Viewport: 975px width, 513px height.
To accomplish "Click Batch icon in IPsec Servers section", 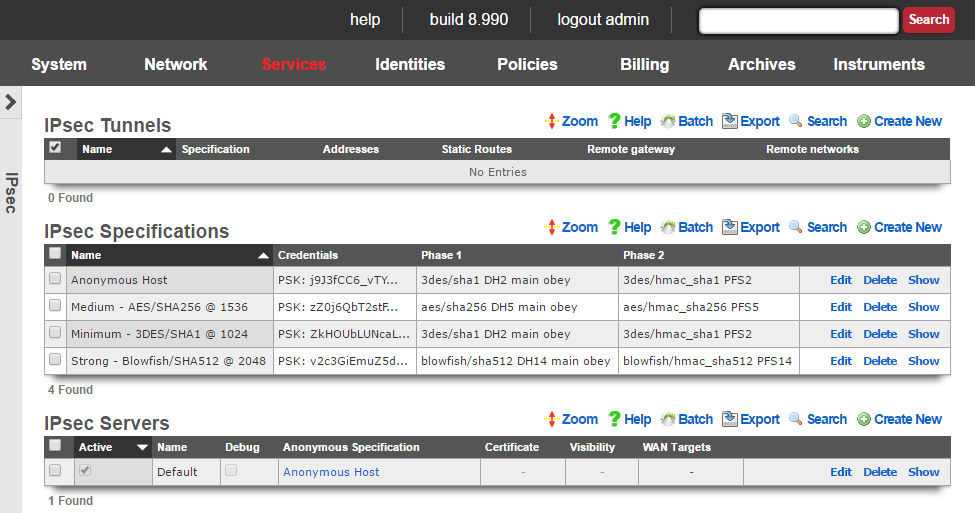I will click(x=668, y=420).
